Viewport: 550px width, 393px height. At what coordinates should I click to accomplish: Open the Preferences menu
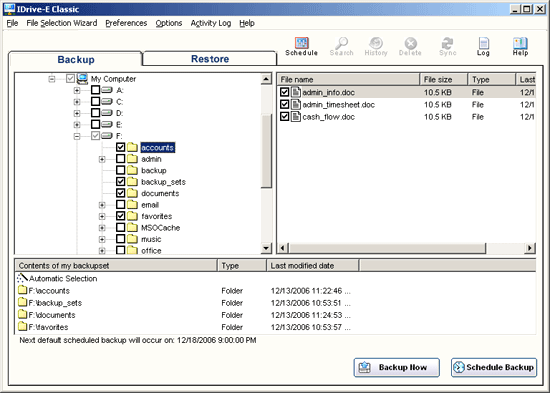click(126, 23)
